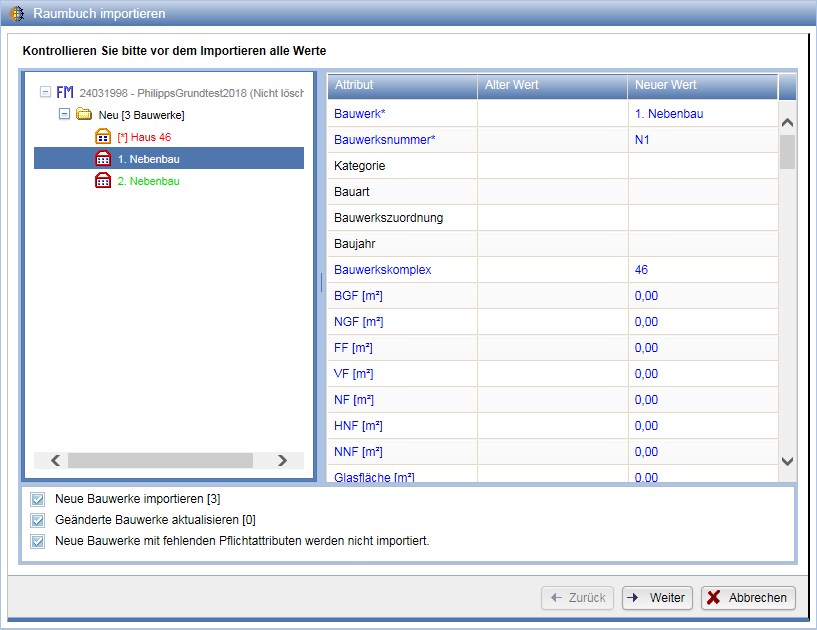Click the 1. Nebenbau building icon
817x630 pixels.
[x=103, y=159]
